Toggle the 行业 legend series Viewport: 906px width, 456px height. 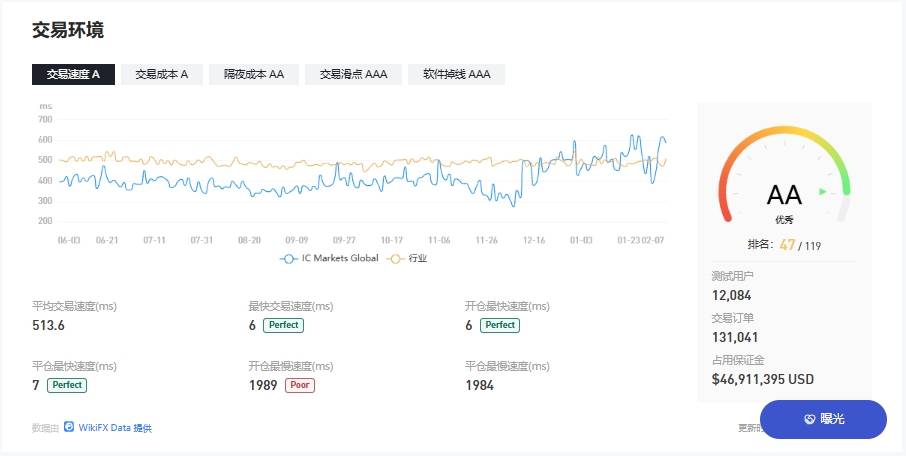407,258
